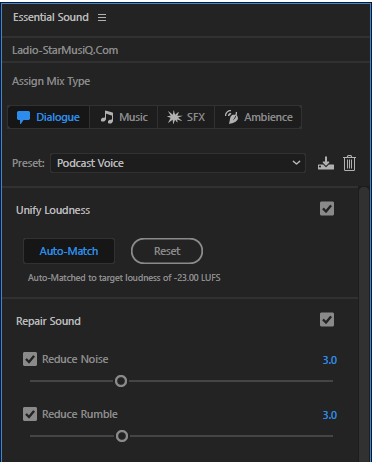Select the Dialogue mix type

point(49,117)
